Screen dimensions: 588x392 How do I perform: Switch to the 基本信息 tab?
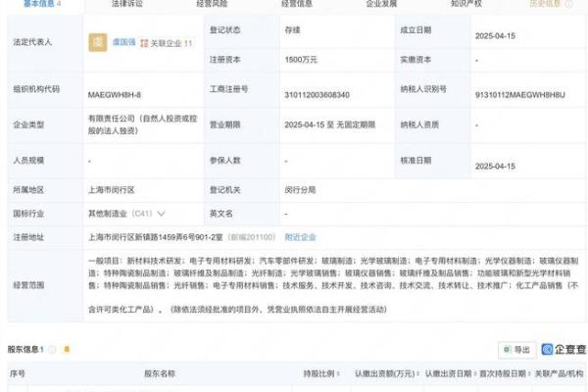(42, 4)
